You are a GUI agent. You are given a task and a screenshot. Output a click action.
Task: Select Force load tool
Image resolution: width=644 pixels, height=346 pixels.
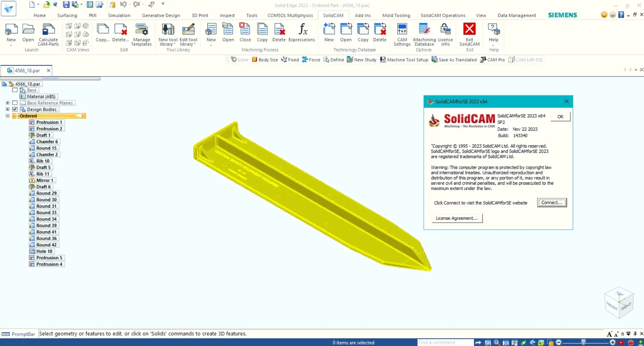click(x=311, y=60)
